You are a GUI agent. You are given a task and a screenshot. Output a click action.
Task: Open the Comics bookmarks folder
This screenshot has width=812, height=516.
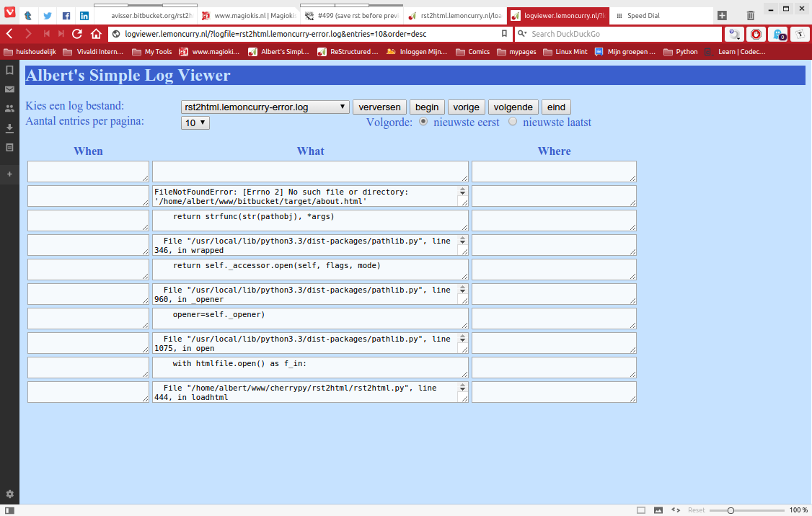(x=473, y=52)
